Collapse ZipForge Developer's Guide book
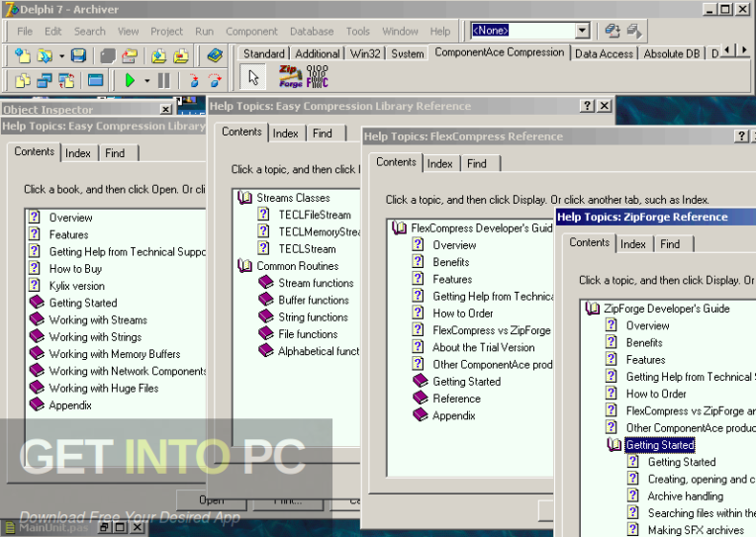756x537 pixels. (592, 308)
